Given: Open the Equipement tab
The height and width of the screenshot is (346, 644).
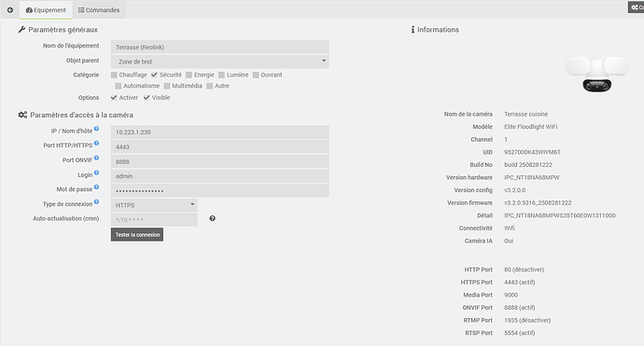Looking at the screenshot, I should tap(46, 10).
